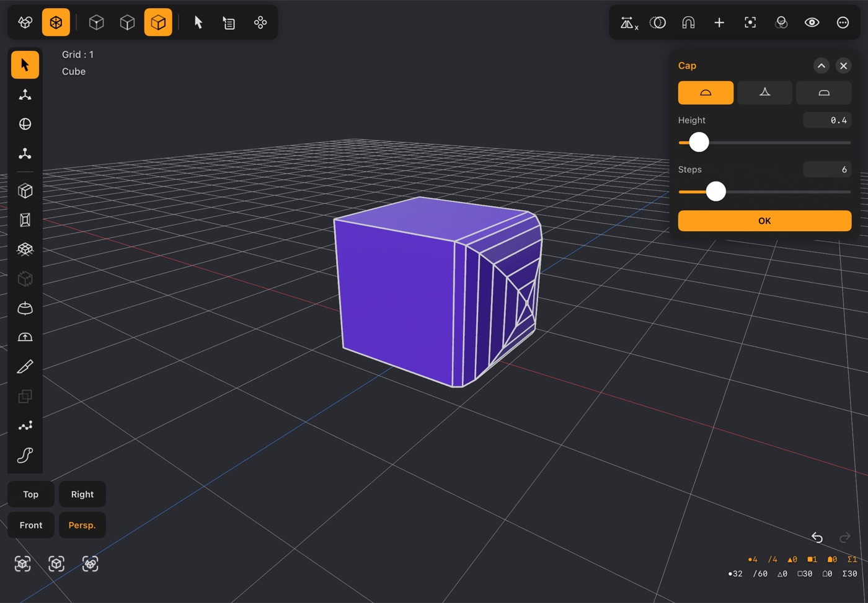Select the rotate sphere tool
This screenshot has height=603, width=868.
[25, 124]
